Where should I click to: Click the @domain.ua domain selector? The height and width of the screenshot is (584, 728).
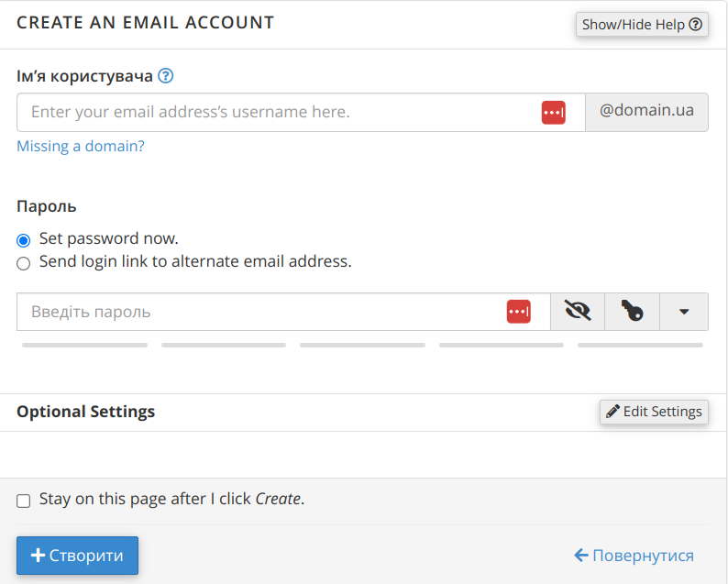[646, 112]
